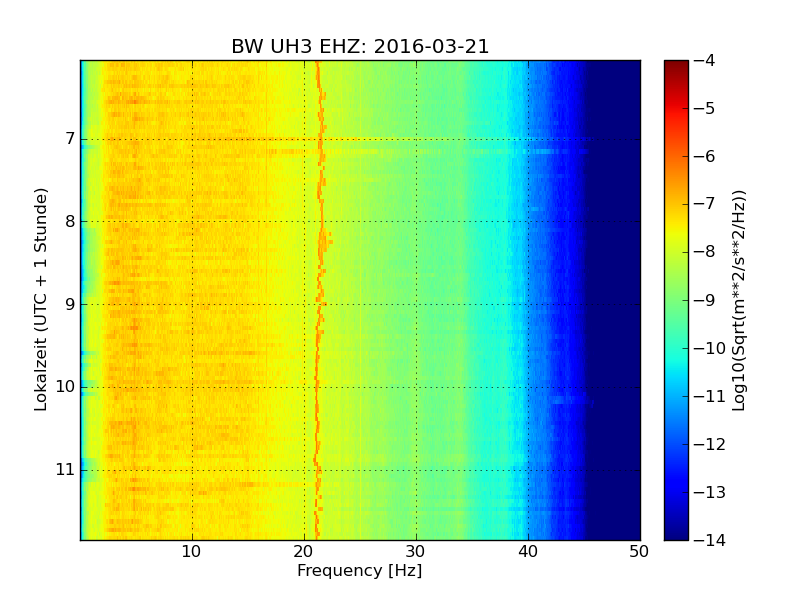This screenshot has width=800, height=600.
Task: Click the dark red top of the colorbar
Action: tap(677, 66)
